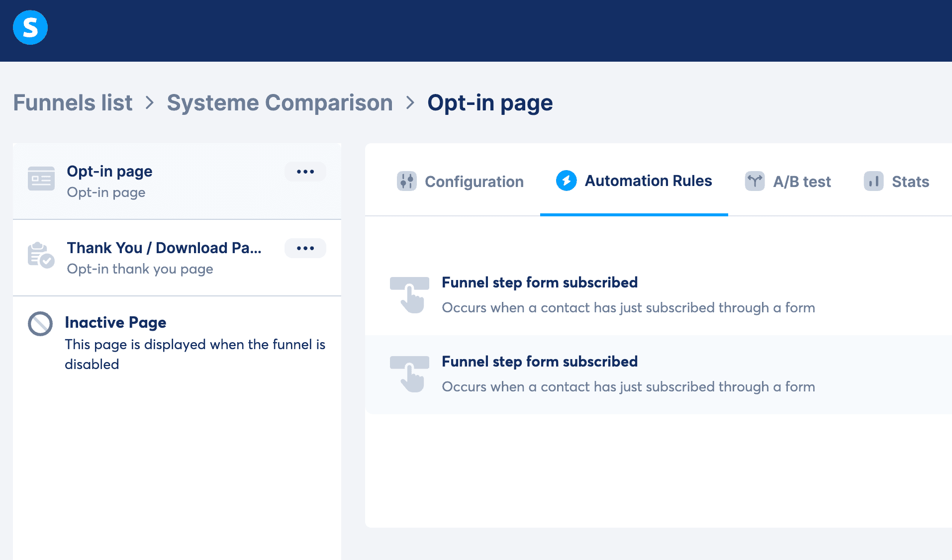Click the Inactive Page prohibited icon
The image size is (952, 560).
tap(40, 324)
